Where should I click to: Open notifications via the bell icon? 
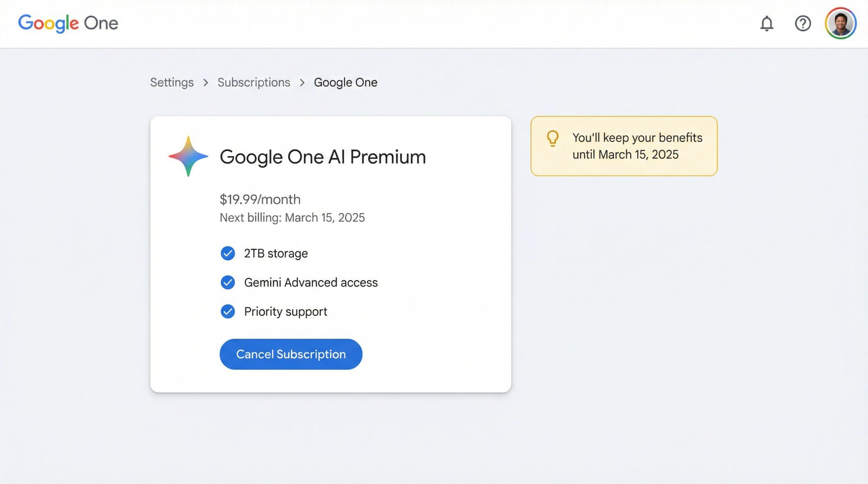click(x=766, y=24)
